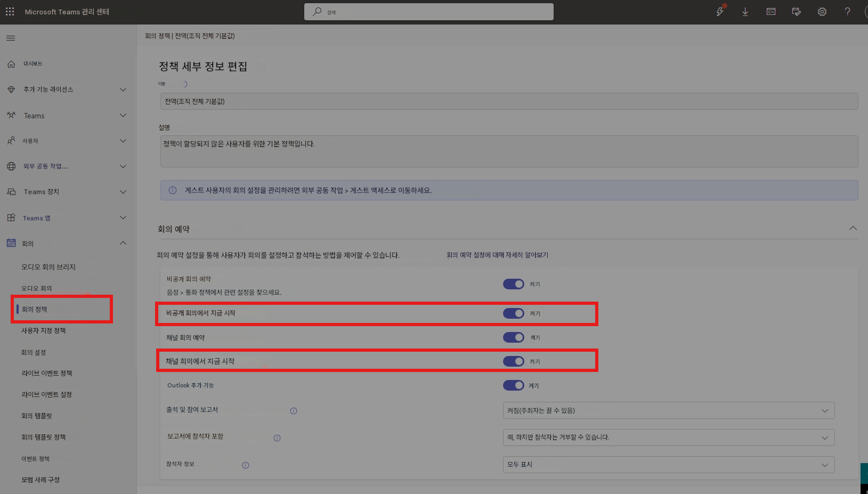Open 모범 사례 구성 sidebar link

pos(40,480)
